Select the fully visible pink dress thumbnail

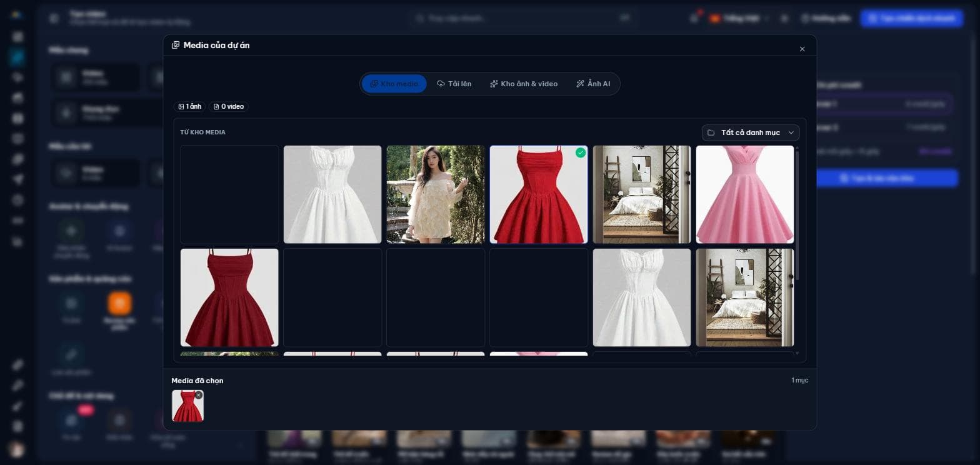(745, 194)
